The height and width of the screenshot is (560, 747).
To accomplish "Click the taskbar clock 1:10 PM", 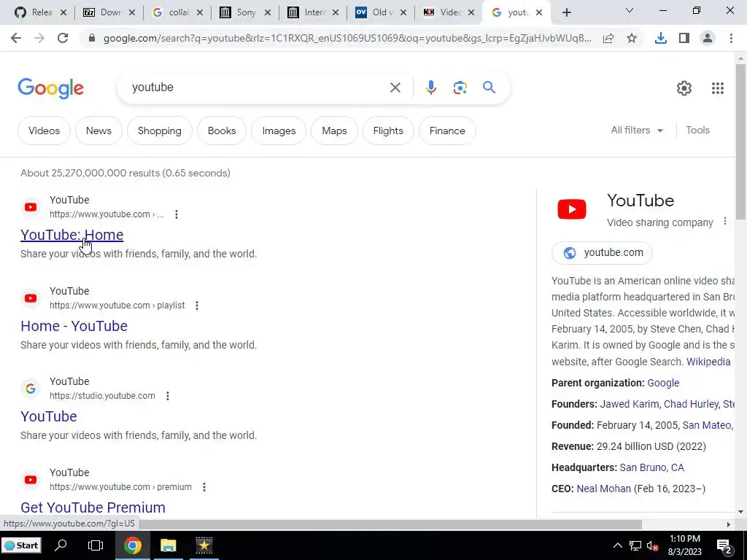I will [684, 545].
